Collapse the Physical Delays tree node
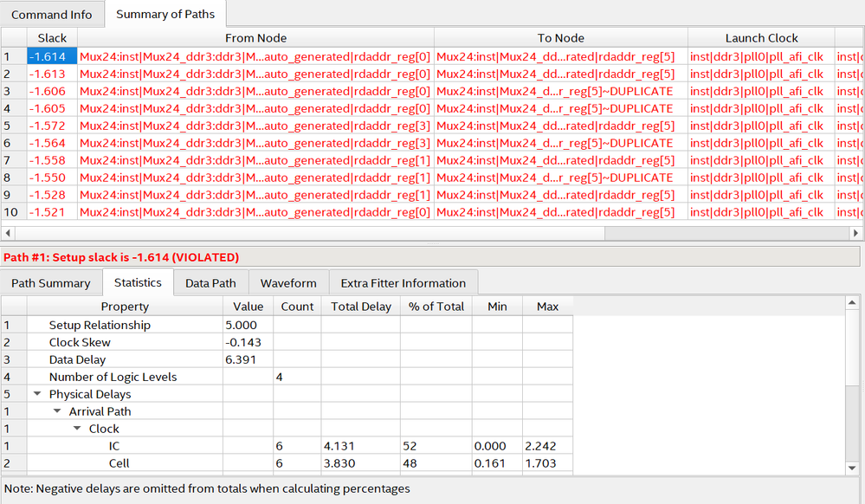This screenshot has width=865, height=504. (37, 394)
